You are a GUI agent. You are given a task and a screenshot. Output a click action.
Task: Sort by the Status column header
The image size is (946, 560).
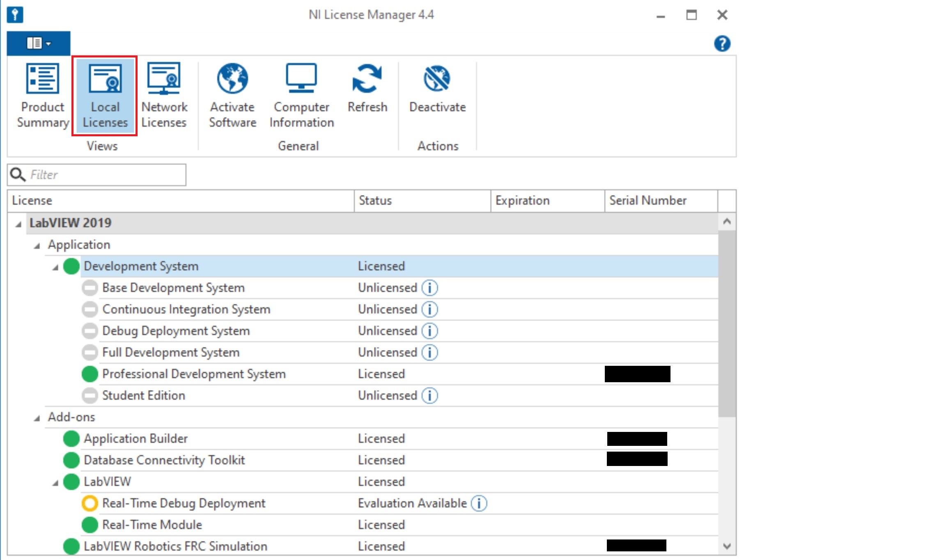pos(422,201)
